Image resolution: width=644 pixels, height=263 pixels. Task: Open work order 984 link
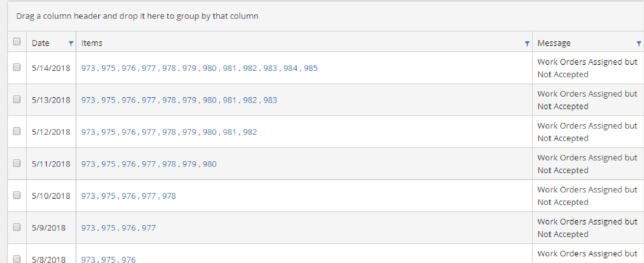pos(290,68)
